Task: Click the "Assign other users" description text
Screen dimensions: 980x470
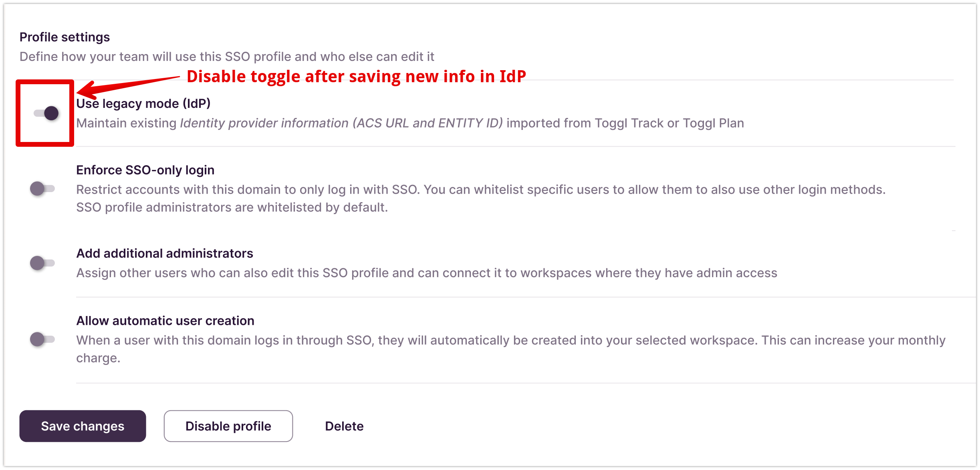Action: pyautogui.click(x=427, y=273)
